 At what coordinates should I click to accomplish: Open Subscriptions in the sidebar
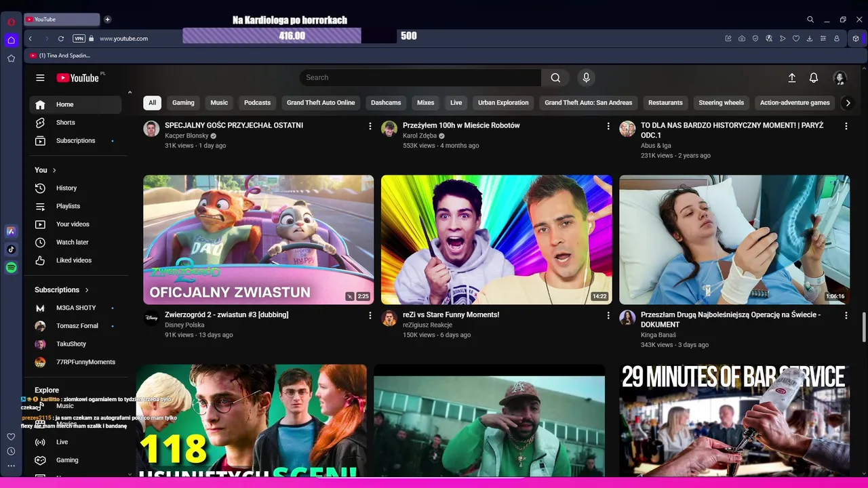tap(75, 141)
